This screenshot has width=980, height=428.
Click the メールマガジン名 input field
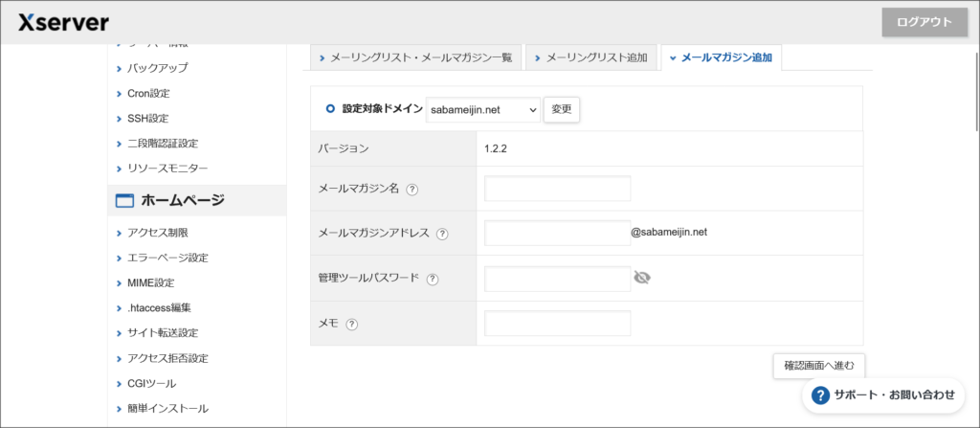point(558,189)
